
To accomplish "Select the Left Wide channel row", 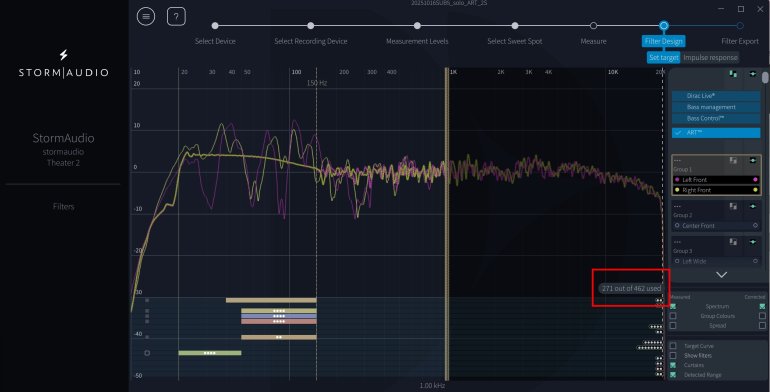I will click(716, 261).
